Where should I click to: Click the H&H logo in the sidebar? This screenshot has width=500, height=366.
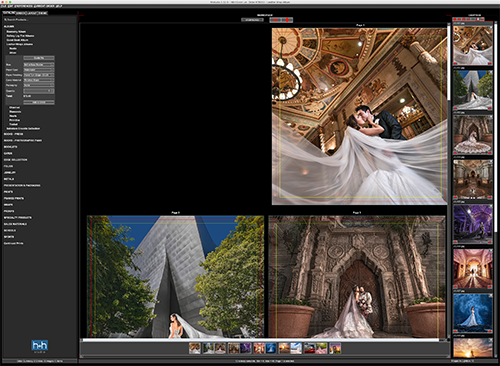pyautogui.click(x=39, y=346)
